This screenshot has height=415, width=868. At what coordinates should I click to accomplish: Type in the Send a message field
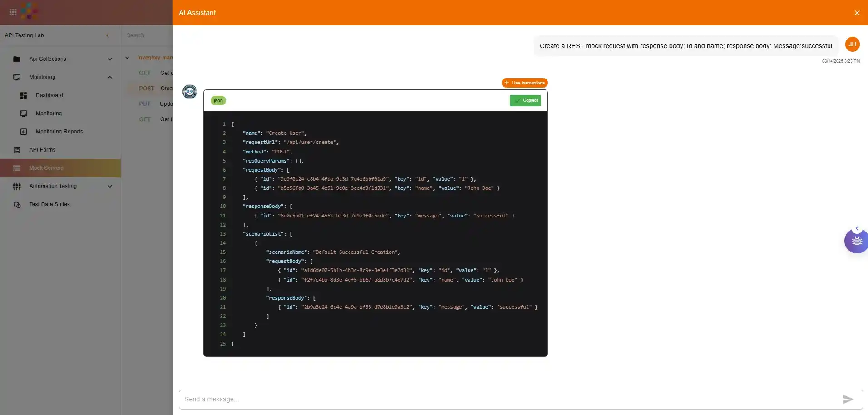click(508, 399)
